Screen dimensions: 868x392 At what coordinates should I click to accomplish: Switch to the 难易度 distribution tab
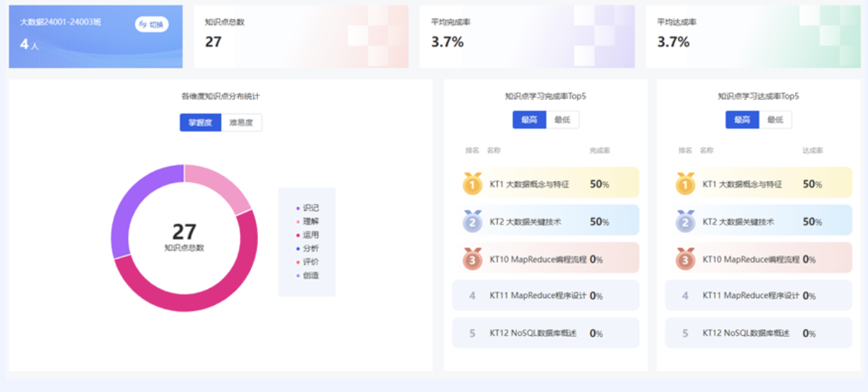point(241,123)
